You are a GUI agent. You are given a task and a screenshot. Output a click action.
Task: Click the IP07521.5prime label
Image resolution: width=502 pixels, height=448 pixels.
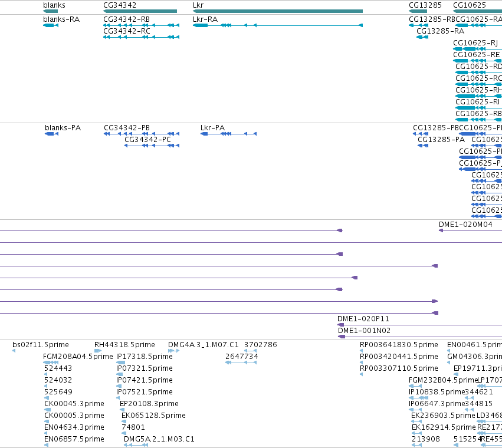point(145,392)
